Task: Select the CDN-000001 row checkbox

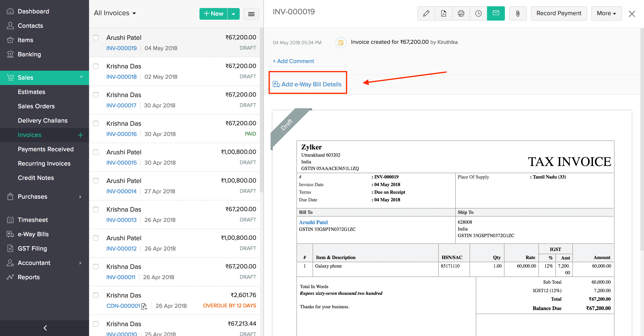Action: point(96,295)
